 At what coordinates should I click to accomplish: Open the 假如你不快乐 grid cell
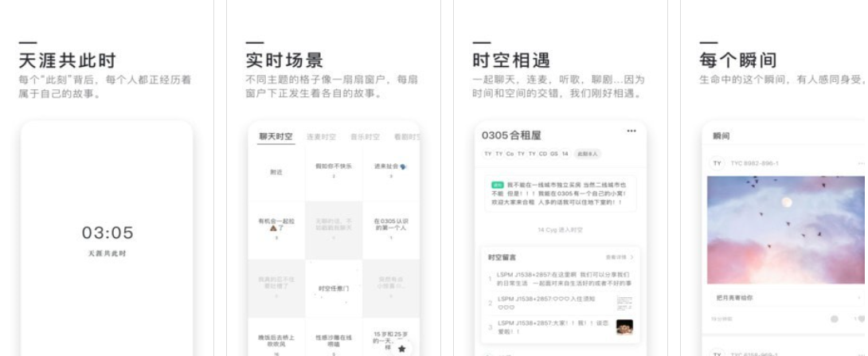click(x=334, y=173)
